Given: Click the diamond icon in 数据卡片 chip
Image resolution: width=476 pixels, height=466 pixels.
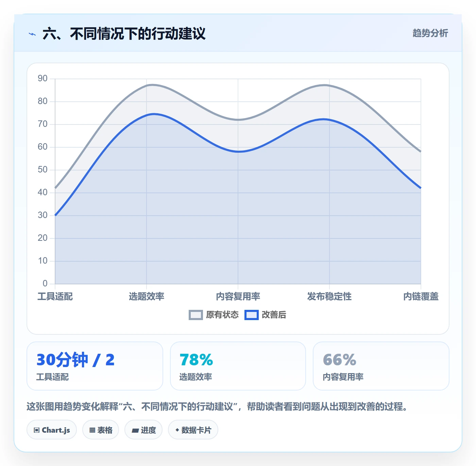Looking at the screenshot, I should tap(177, 430).
